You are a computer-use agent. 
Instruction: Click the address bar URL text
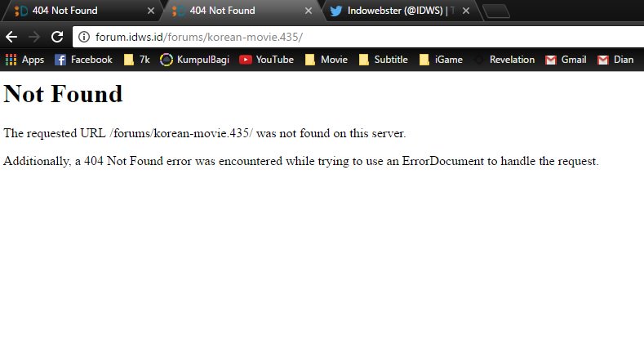click(199, 37)
